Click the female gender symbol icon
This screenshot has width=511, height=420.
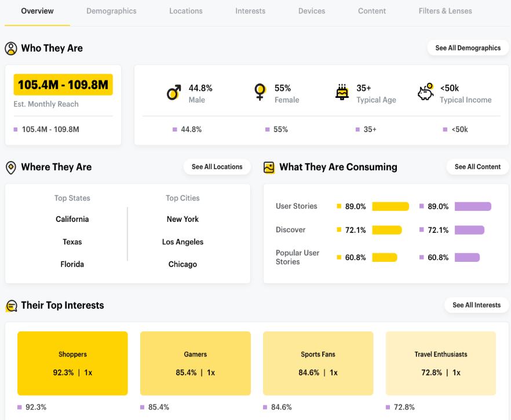tap(260, 93)
